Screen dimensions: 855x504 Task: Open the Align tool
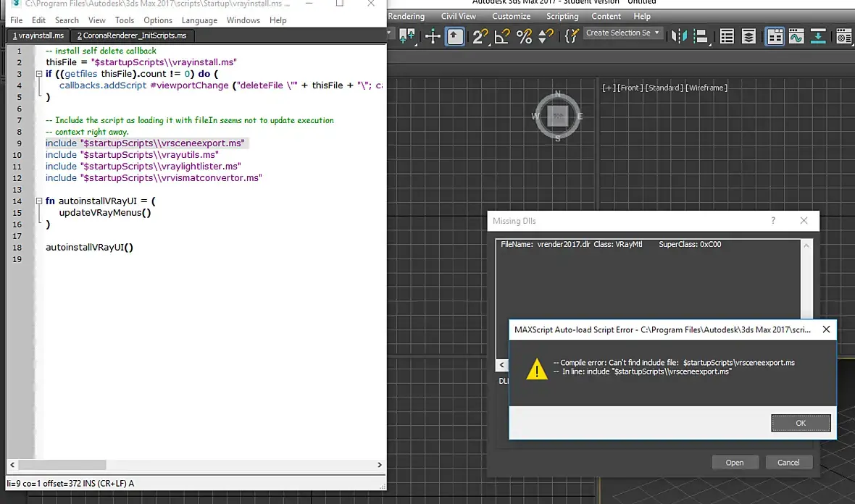pyautogui.click(x=701, y=36)
